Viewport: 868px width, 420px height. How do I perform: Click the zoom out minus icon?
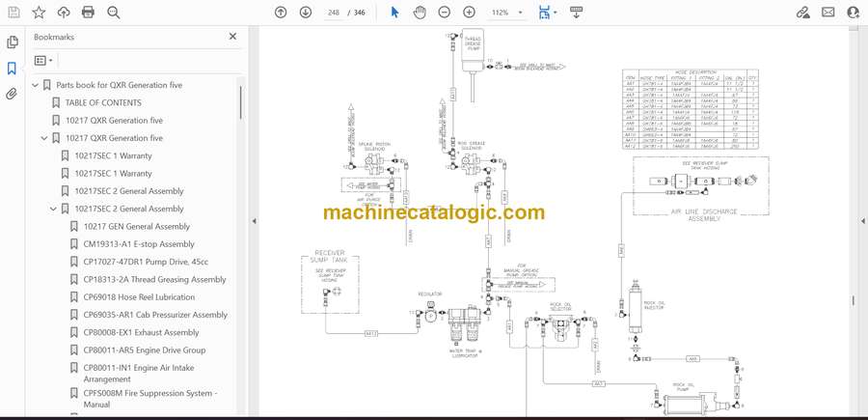tap(444, 13)
